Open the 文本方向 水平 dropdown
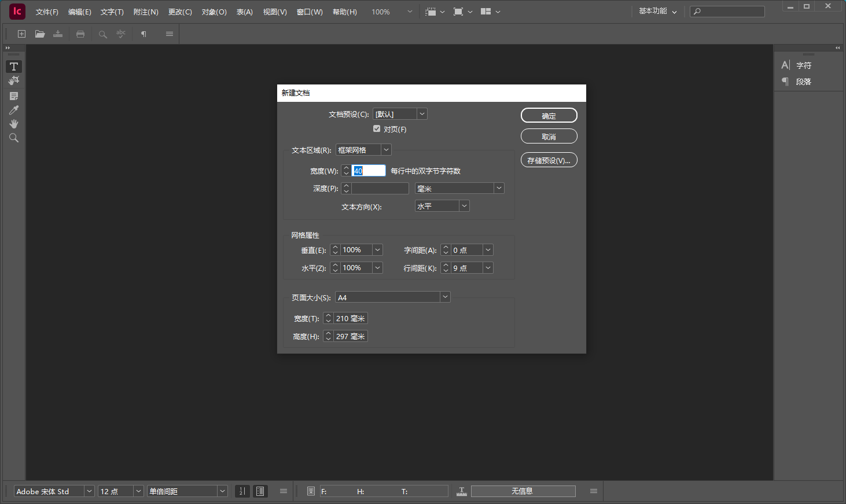Viewport: 846px width, 504px height. pyautogui.click(x=442, y=206)
